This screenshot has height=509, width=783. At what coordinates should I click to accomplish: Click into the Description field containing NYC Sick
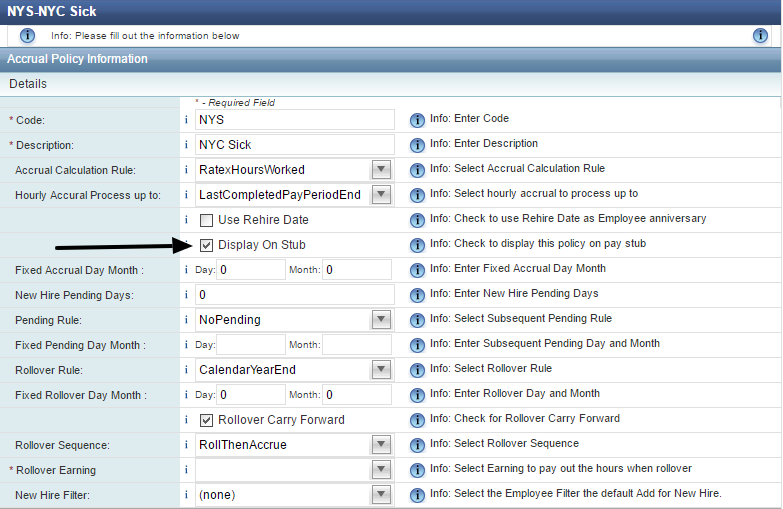pos(295,145)
